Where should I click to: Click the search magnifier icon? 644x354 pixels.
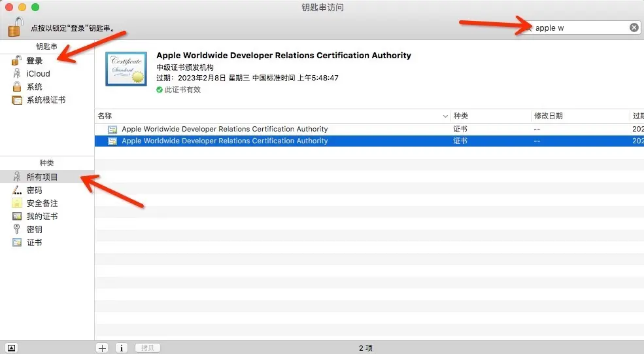[529, 28]
